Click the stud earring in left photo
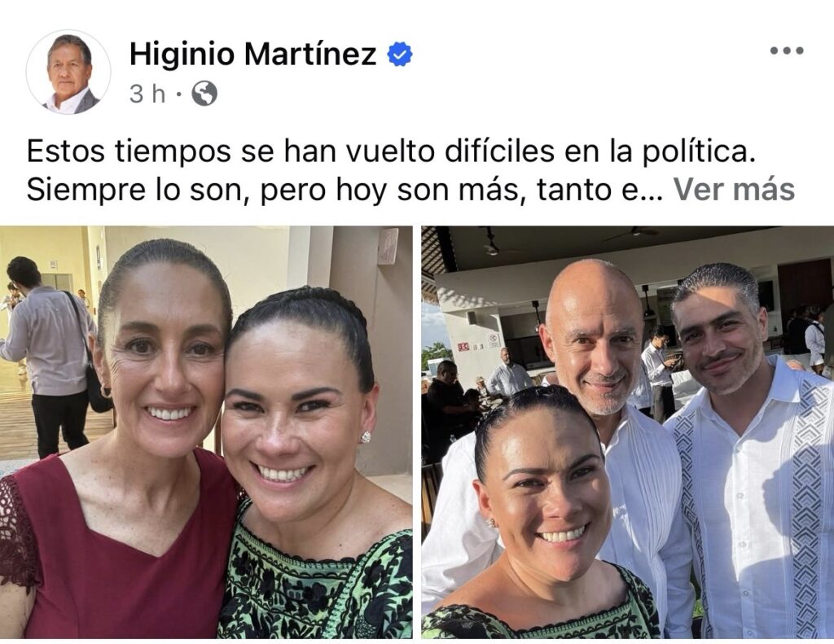834x644 pixels. click(366, 437)
